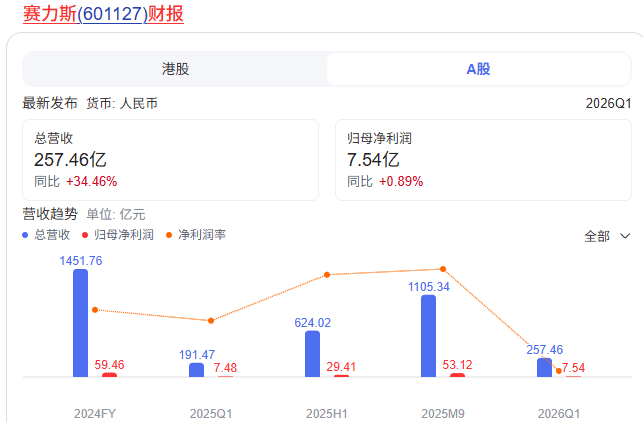Screen dimensions: 643x422
Task: Click the 2024FY axis label
Action: click(x=95, y=413)
